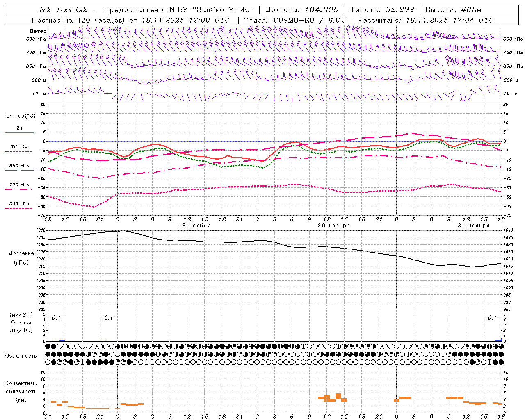Click the 'Осадки' precipitation label

21,323
